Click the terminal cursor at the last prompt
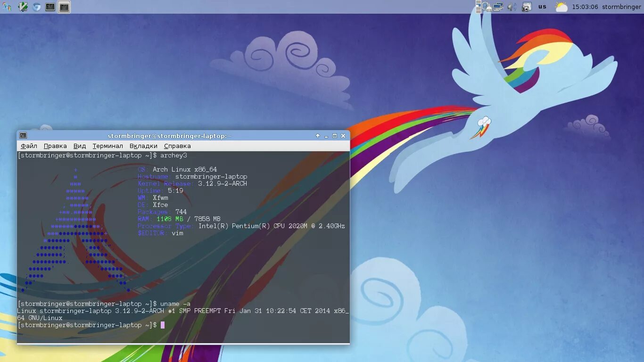This screenshot has width=644, height=362. [163, 325]
